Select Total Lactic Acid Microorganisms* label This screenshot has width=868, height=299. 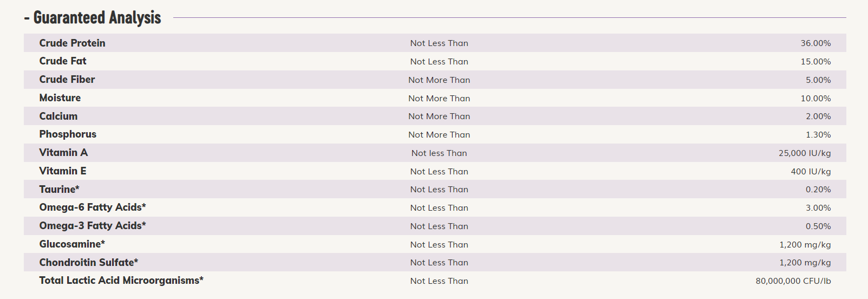[x=121, y=281]
